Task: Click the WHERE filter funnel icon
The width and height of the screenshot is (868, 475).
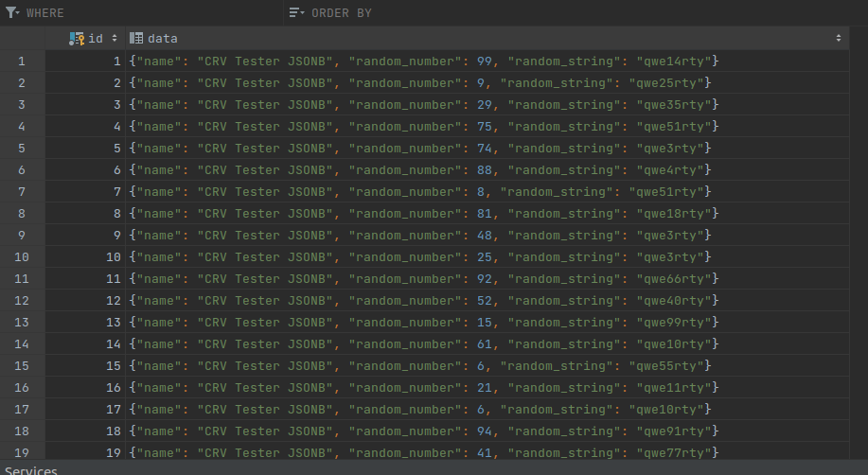Action: pyautogui.click(x=12, y=13)
